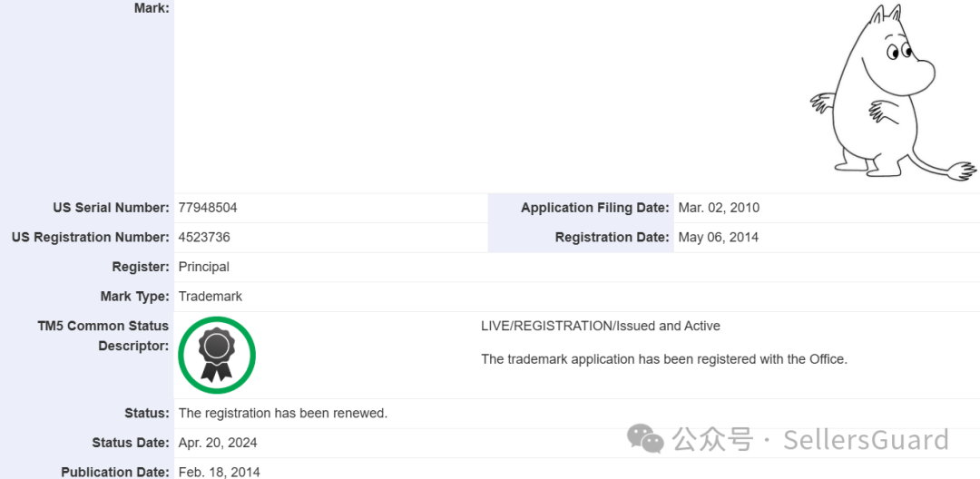Click the registration date May 06, 2014
The image size is (980, 479).
click(x=719, y=238)
